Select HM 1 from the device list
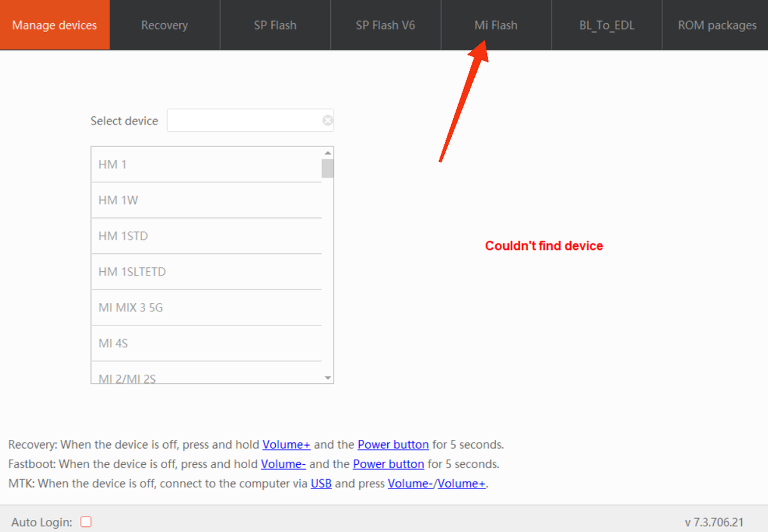This screenshot has height=532, width=768. (206, 164)
